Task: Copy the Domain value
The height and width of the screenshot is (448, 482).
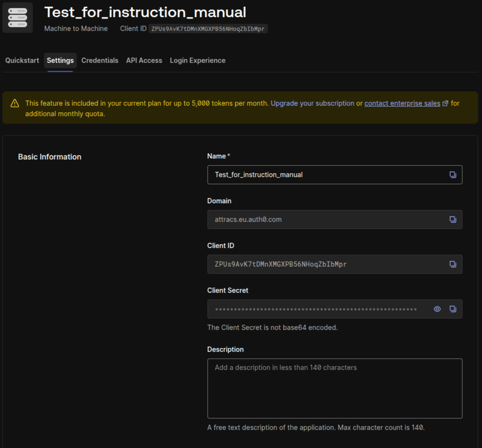Action: point(453,219)
